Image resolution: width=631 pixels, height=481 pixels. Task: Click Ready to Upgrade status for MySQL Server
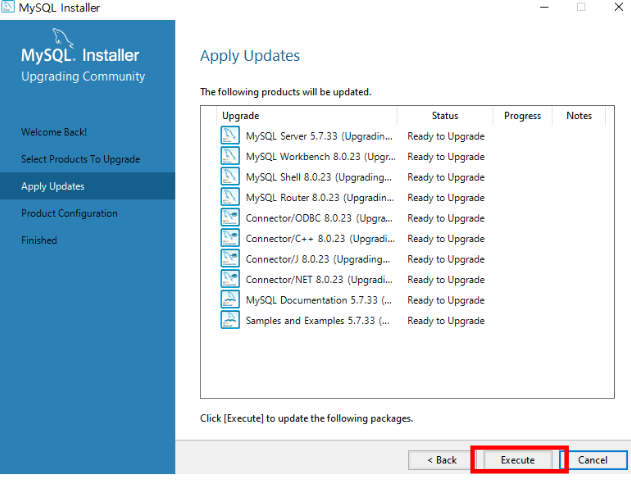pyautogui.click(x=446, y=136)
